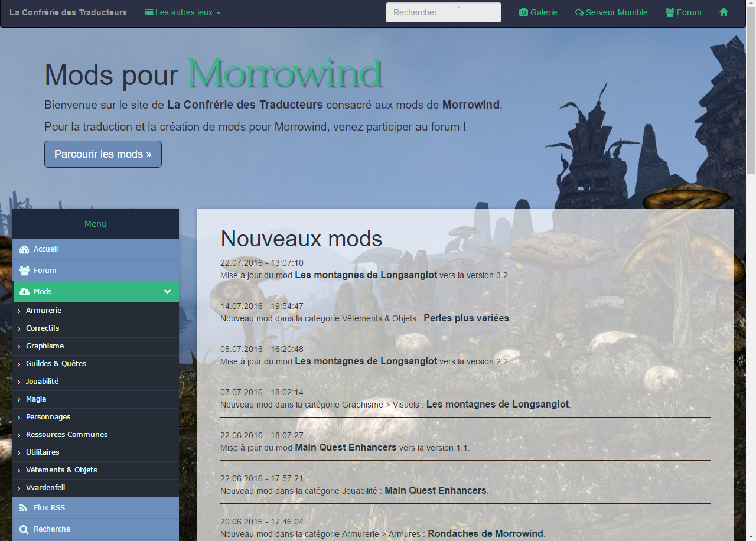
Task: Click in the Rechercher search field
Action: tap(443, 12)
